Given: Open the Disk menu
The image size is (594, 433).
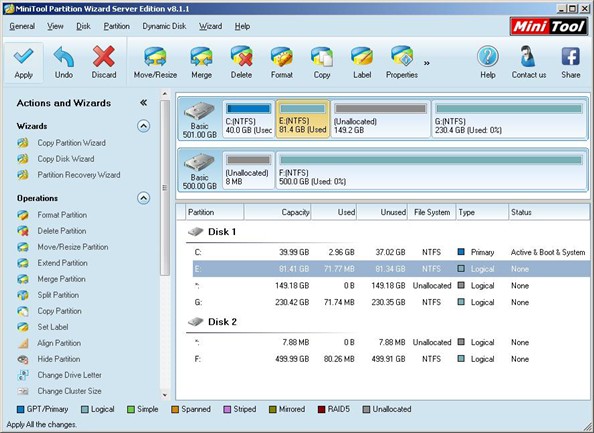Looking at the screenshot, I should (83, 26).
